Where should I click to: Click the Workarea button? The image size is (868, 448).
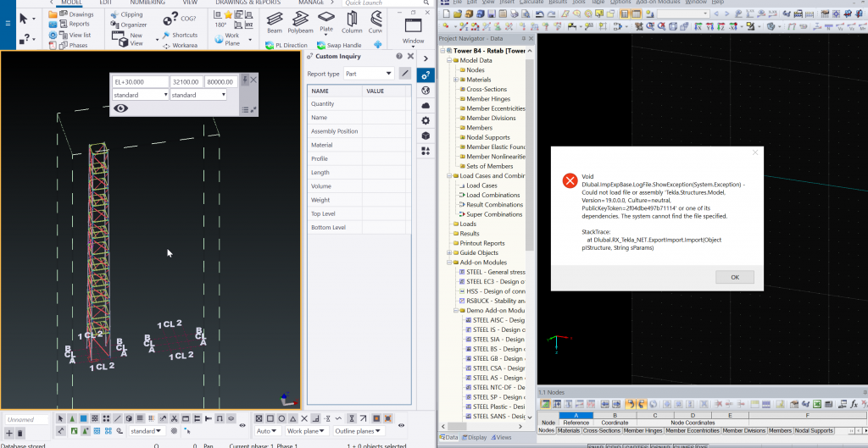pyautogui.click(x=180, y=46)
